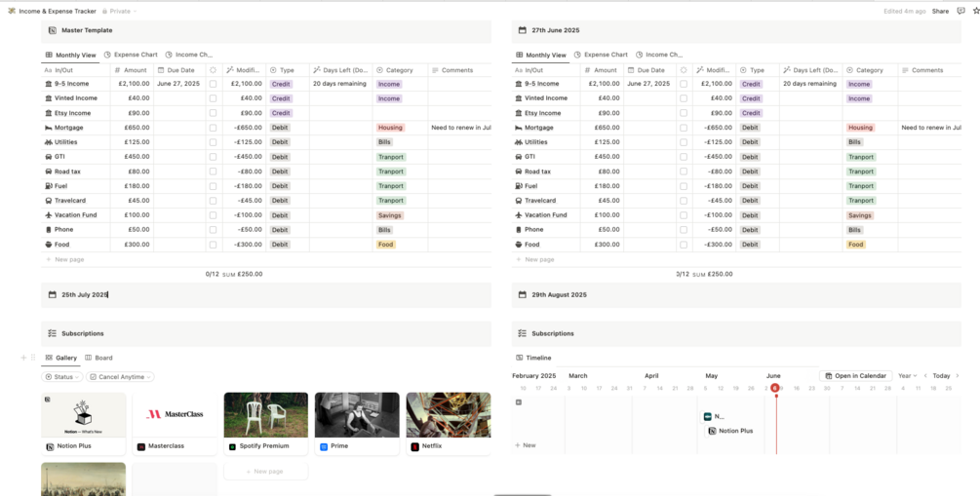
Task: Click the Spotify Premium card's small icon
Action: [x=232, y=446]
